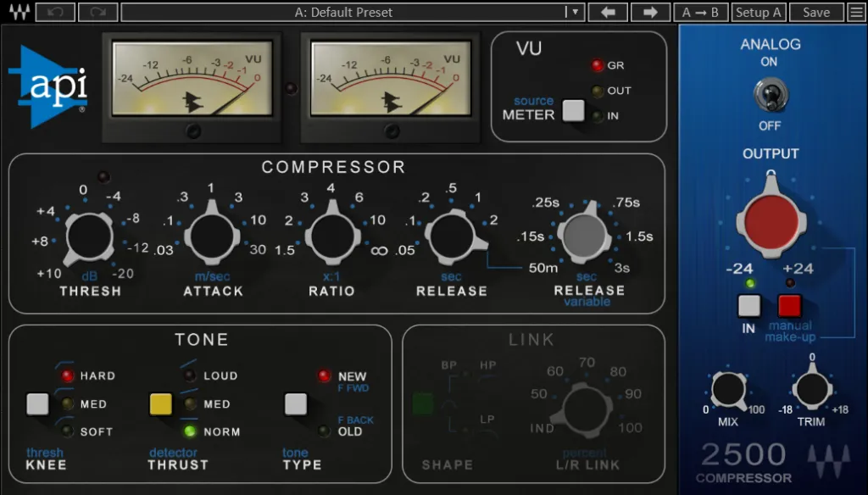Cycle the KNEE setting button
This screenshot has width=868, height=495.
tap(36, 405)
